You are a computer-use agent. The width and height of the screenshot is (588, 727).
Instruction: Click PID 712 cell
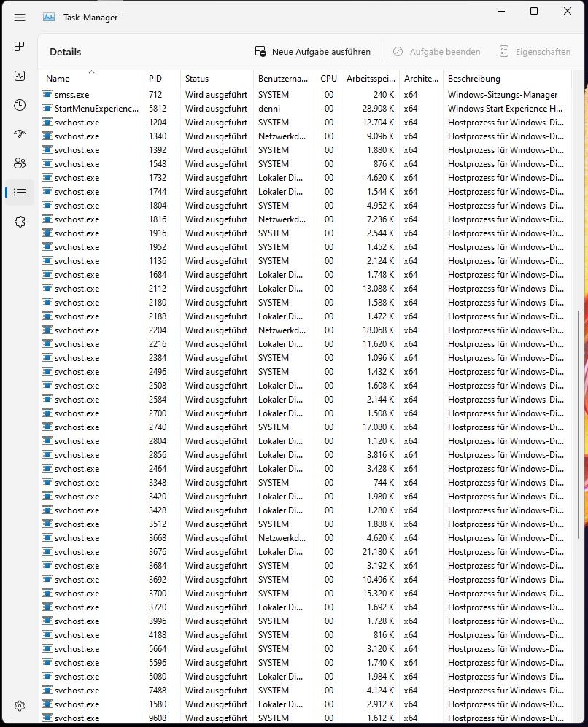155,95
